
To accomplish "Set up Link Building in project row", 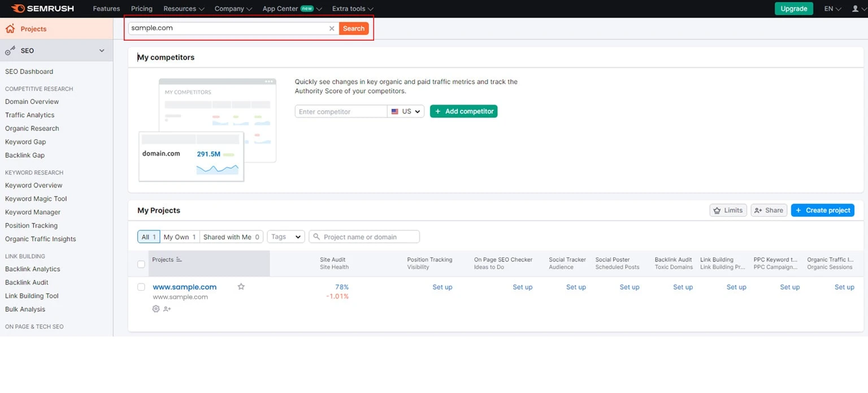I will 736,287.
